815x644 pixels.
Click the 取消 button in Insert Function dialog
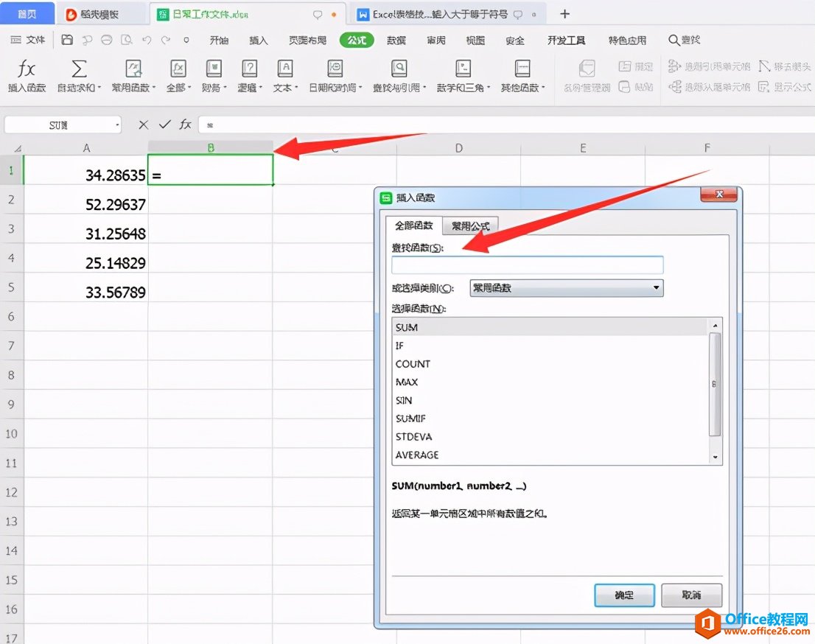pyautogui.click(x=691, y=595)
